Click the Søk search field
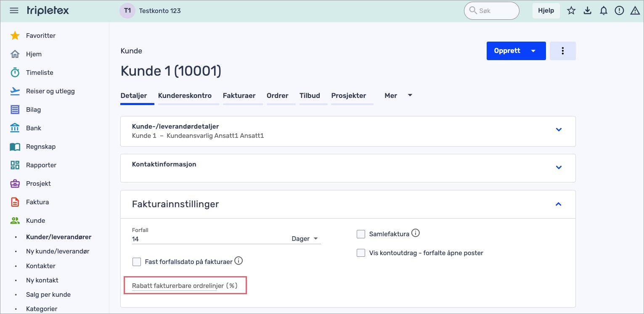This screenshot has height=314, width=644. tap(491, 11)
